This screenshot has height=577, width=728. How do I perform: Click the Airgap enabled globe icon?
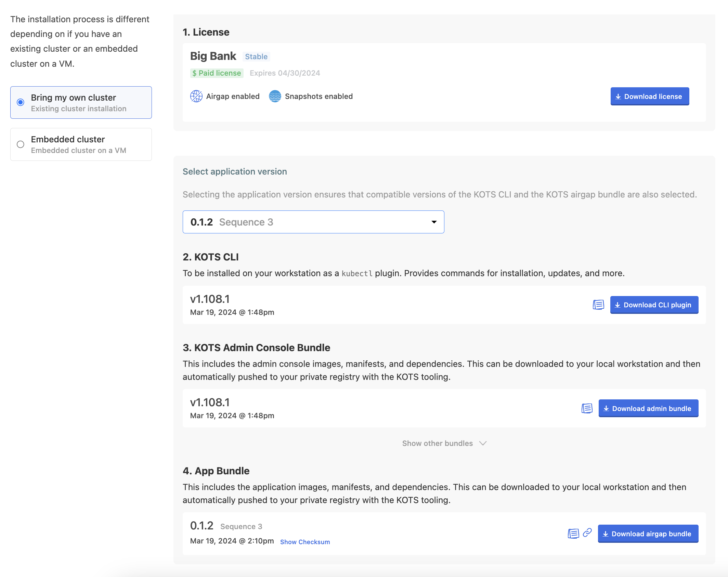(196, 96)
